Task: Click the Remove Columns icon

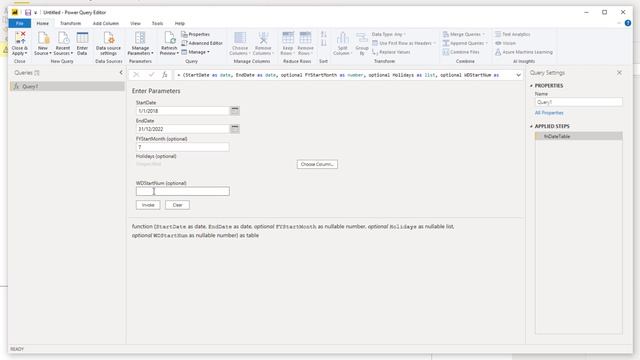Action: tap(263, 38)
